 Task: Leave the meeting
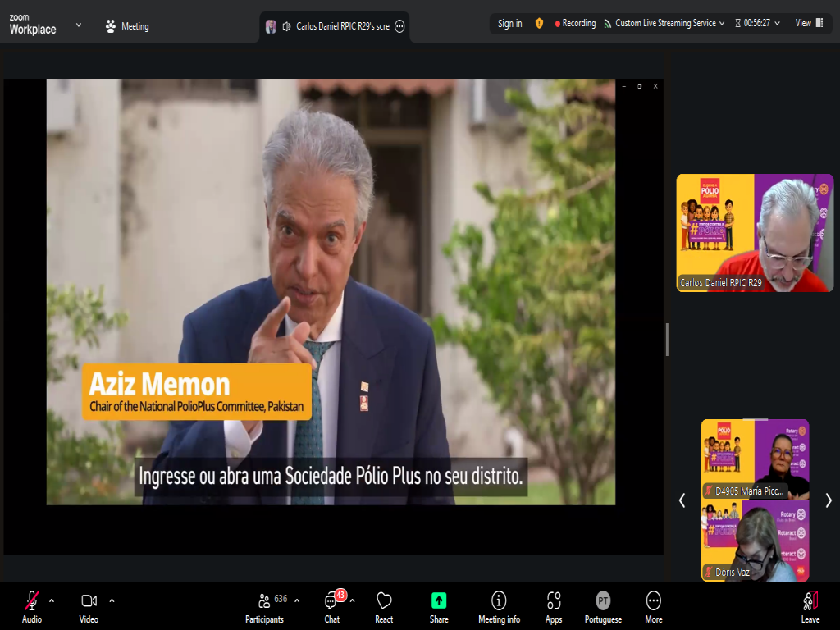pyautogui.click(x=810, y=605)
